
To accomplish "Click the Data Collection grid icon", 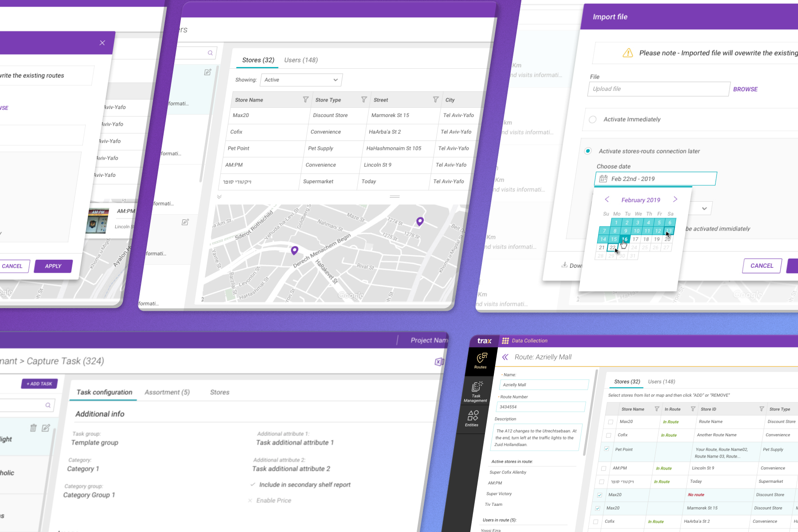I will tap(505, 340).
